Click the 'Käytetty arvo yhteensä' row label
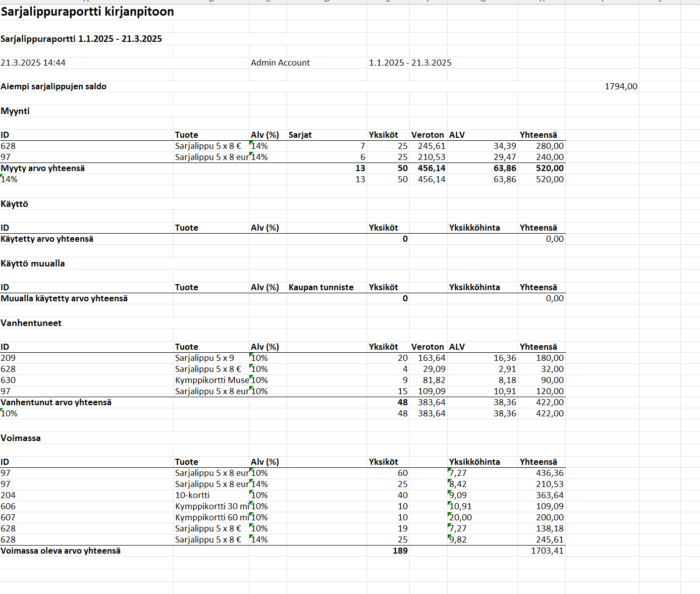The height and width of the screenshot is (594, 700). pyautogui.click(x=47, y=239)
